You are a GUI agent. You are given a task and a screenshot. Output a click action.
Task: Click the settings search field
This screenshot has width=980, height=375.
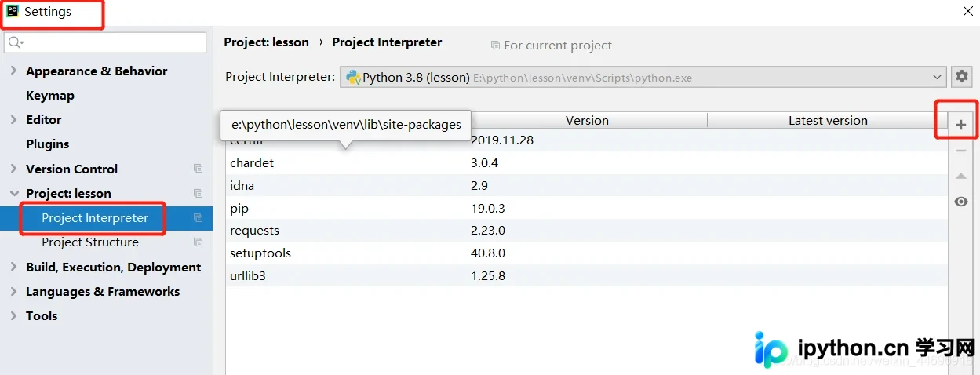coord(105,42)
